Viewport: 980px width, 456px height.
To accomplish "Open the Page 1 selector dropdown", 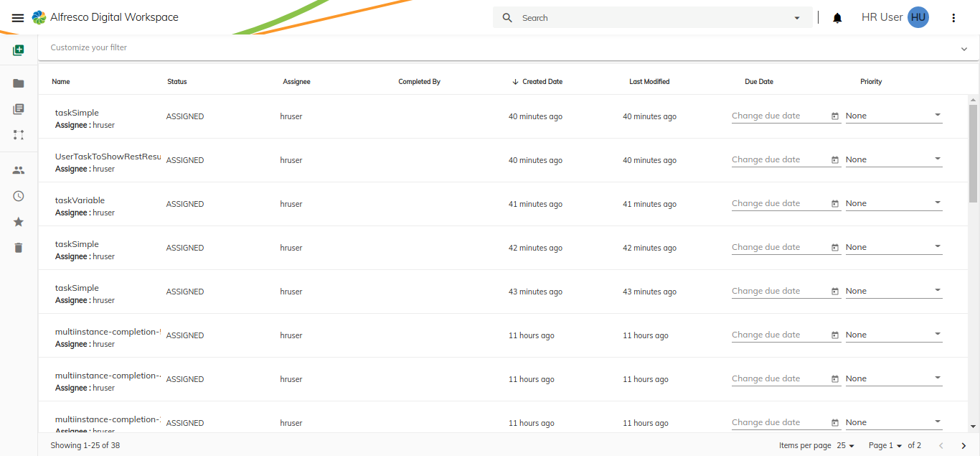I will tap(885, 446).
